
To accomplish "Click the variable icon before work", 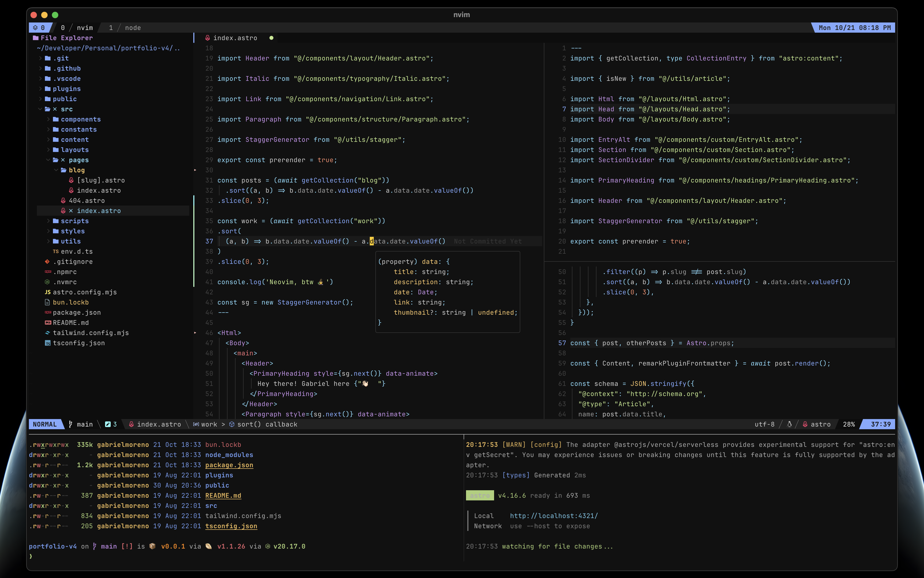I will [196, 424].
